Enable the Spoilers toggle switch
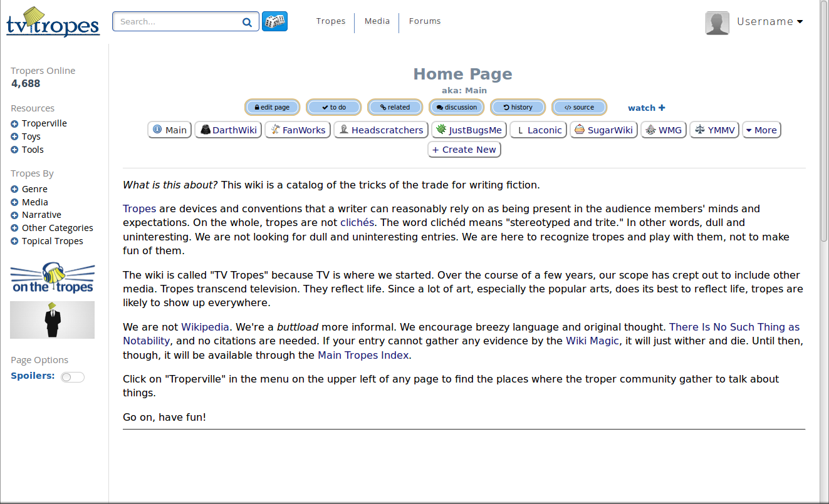 [72, 376]
